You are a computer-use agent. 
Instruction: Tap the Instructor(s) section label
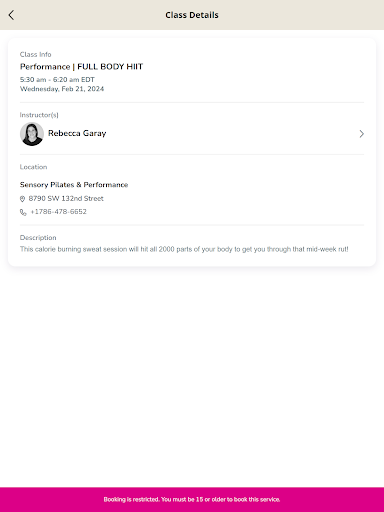click(39, 115)
